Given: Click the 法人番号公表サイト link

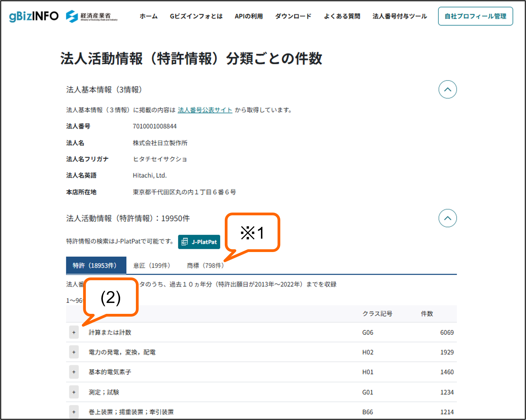Looking at the screenshot, I should point(205,110).
